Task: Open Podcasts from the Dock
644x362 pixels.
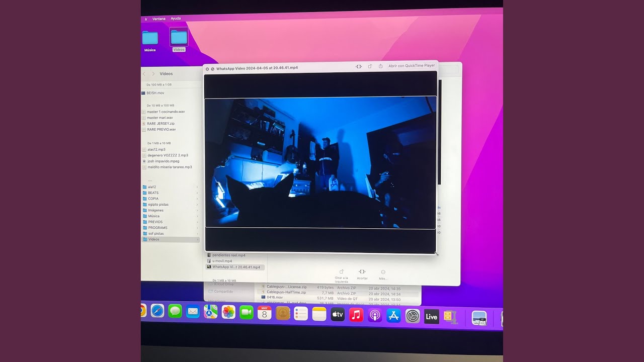Action: (375, 315)
